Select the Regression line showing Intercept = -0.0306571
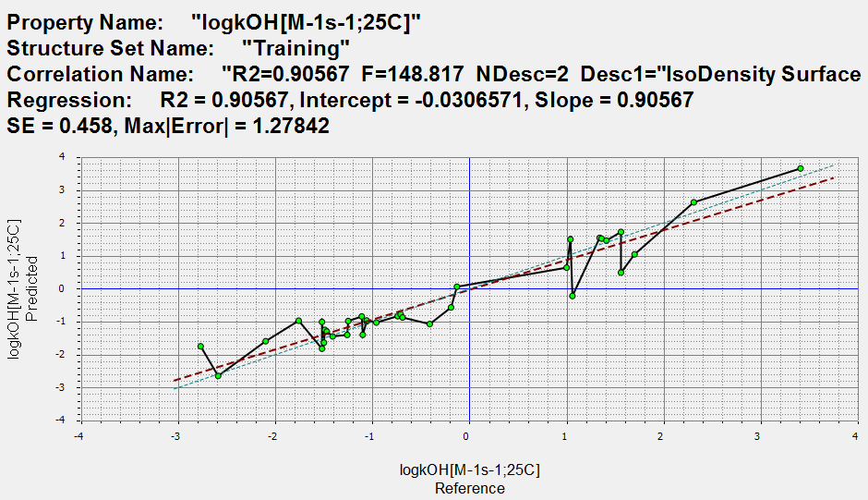 pyautogui.click(x=350, y=101)
